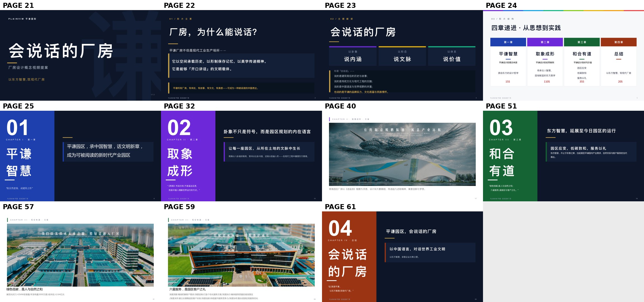Click the text '以中国语言，对话世界工业文明'
644x302 pixels.
click(x=417, y=249)
